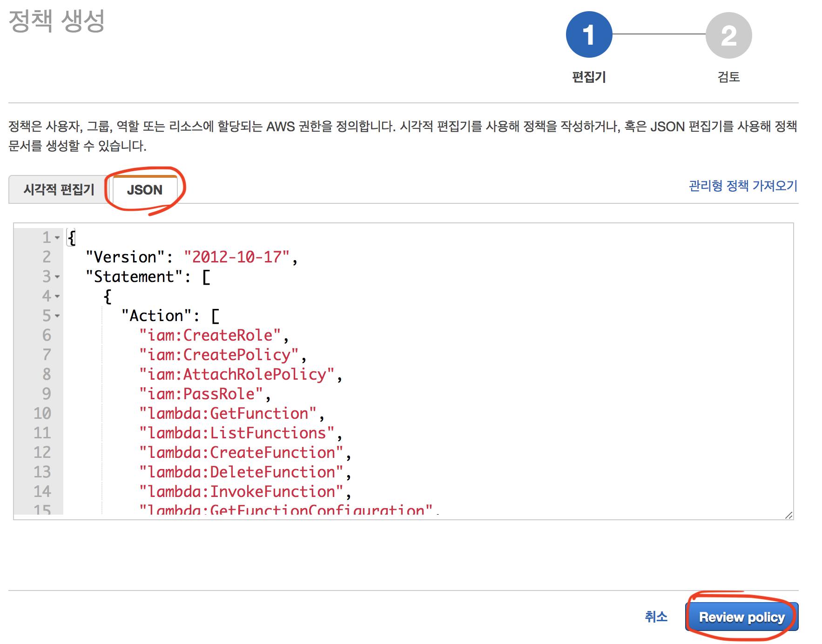
Task: Place cursor on "iam:CreateRole" entry
Action: pyautogui.click(x=210, y=335)
